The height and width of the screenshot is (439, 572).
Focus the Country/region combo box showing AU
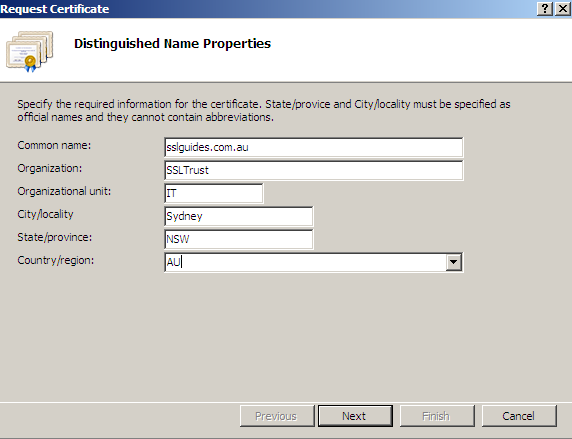(313, 262)
